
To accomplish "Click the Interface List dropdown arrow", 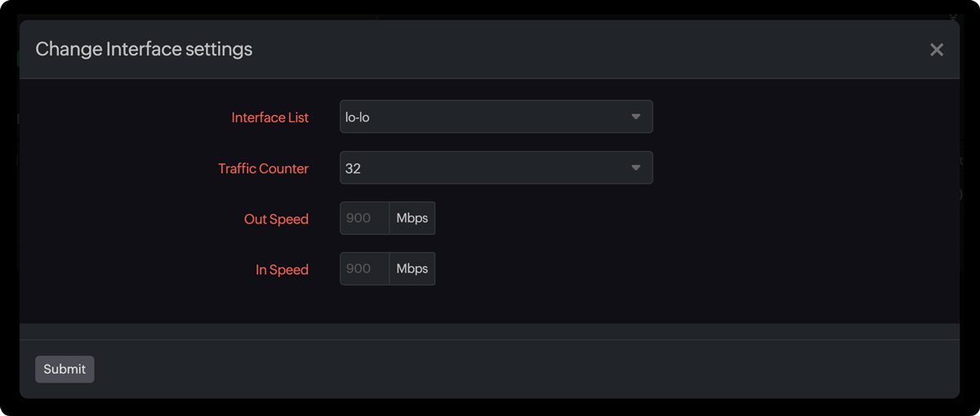I will point(635,117).
